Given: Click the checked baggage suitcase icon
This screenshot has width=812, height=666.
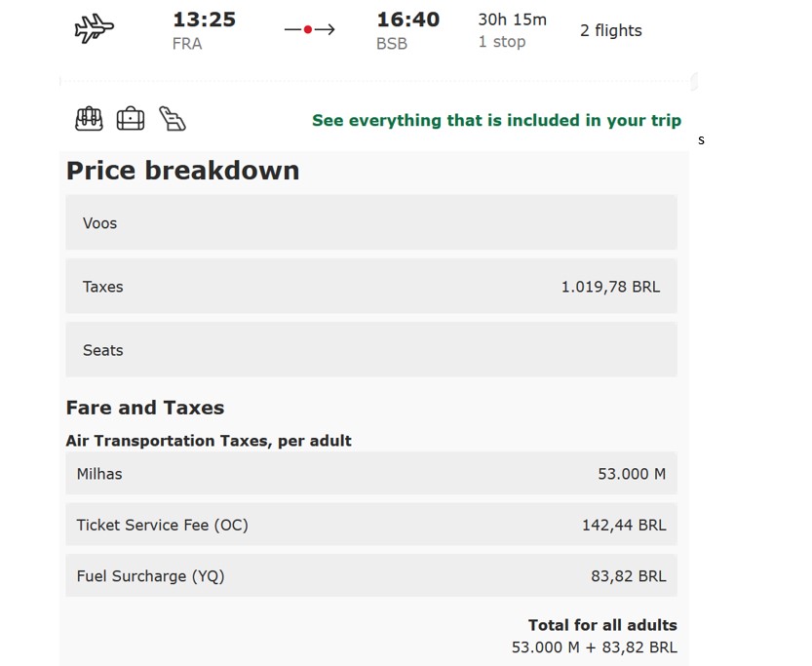Looking at the screenshot, I should pos(89,119).
